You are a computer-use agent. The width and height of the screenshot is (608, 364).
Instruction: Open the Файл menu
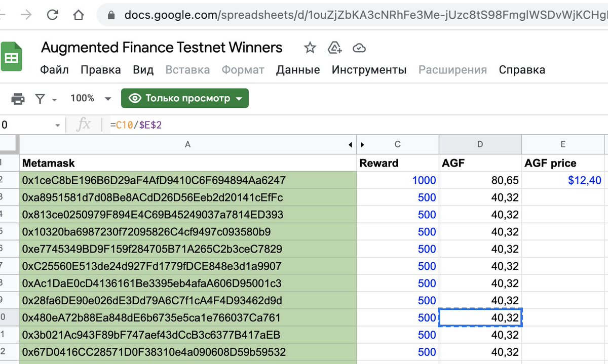(x=54, y=70)
